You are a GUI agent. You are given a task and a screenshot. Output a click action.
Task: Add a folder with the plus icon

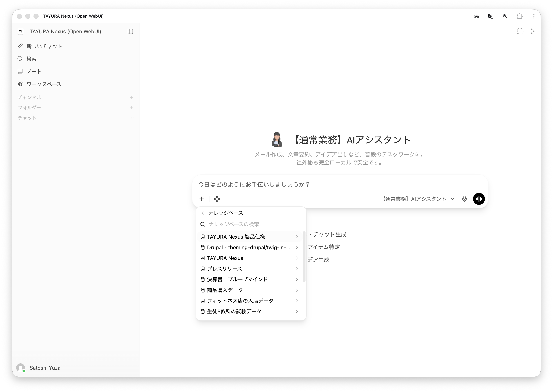pos(131,108)
